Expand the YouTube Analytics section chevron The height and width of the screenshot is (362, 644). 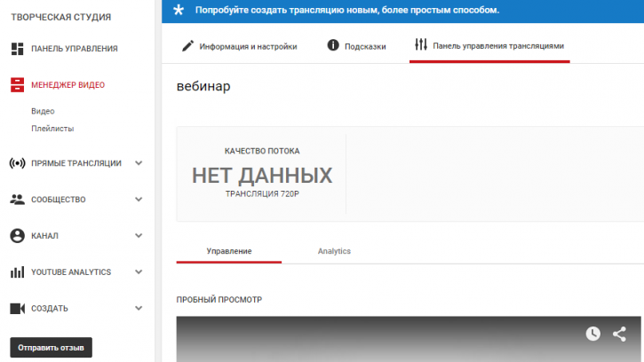(x=139, y=272)
